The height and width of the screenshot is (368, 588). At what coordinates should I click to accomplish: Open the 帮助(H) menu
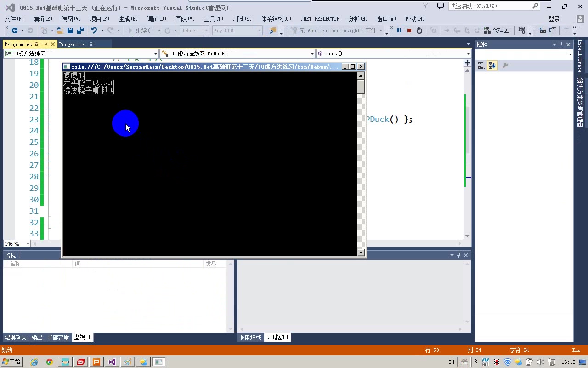[415, 19]
